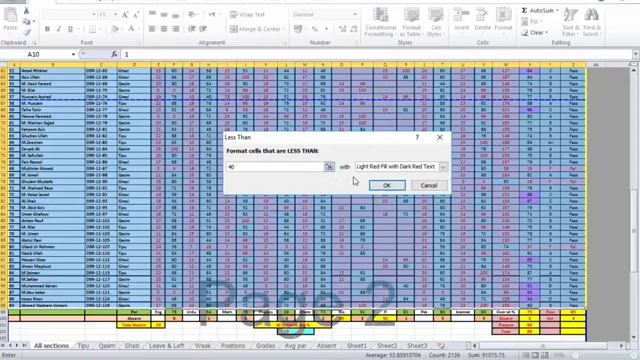Open the General number format dropdown
640x360 pixels.
pyautogui.click(x=355, y=14)
